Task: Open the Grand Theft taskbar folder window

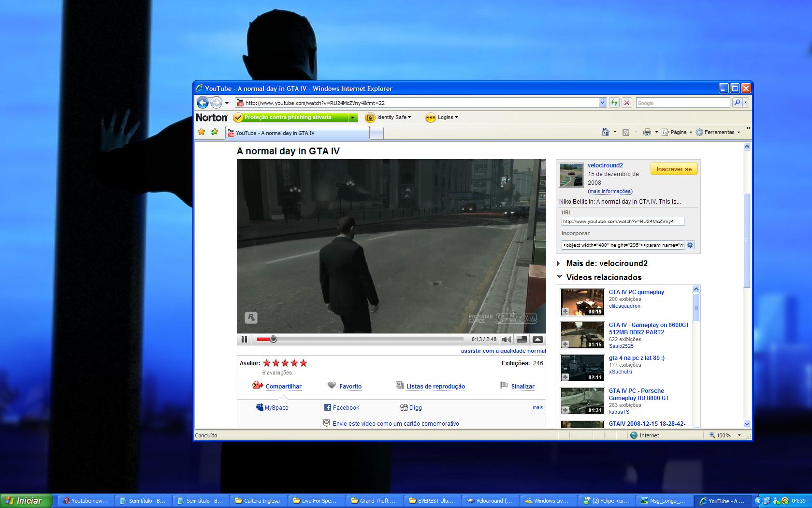Action: click(375, 501)
